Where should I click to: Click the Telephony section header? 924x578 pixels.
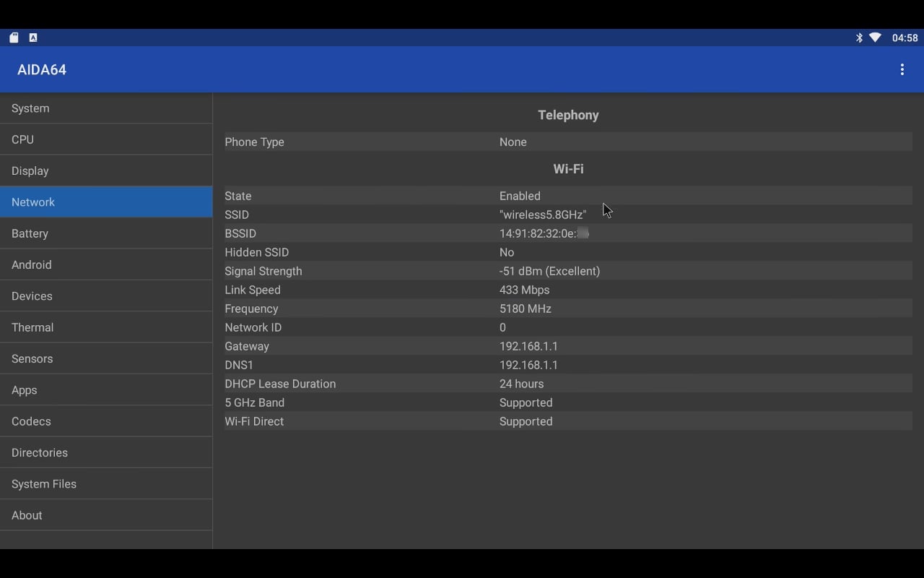click(568, 115)
